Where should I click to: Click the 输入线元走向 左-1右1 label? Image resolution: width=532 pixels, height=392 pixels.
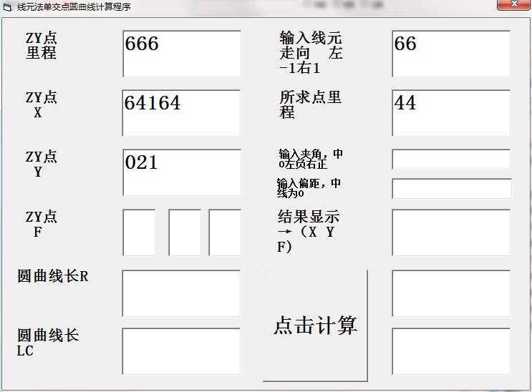click(311, 52)
